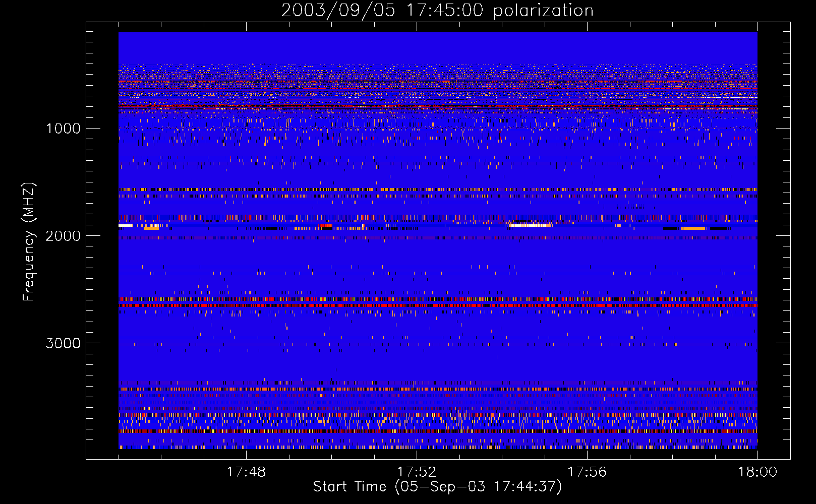This screenshot has height=504, width=816.
Task: Click the 18:00 time tick label
Action: pyautogui.click(x=757, y=472)
